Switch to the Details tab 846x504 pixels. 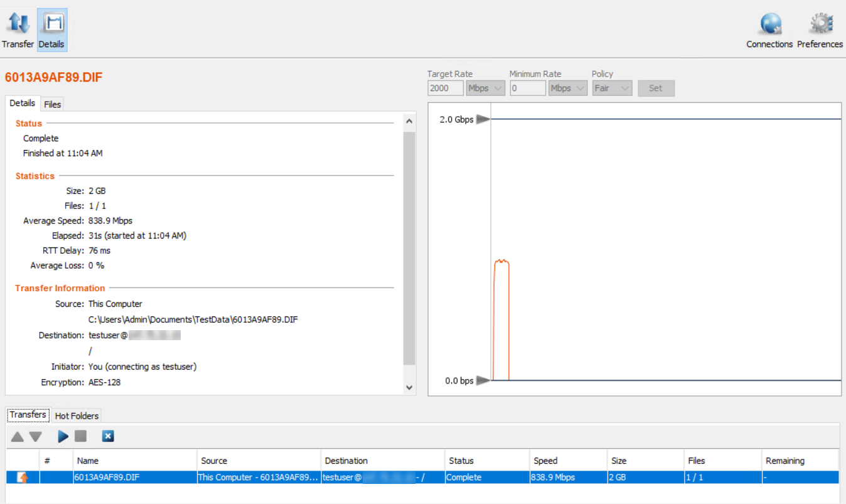pyautogui.click(x=23, y=103)
